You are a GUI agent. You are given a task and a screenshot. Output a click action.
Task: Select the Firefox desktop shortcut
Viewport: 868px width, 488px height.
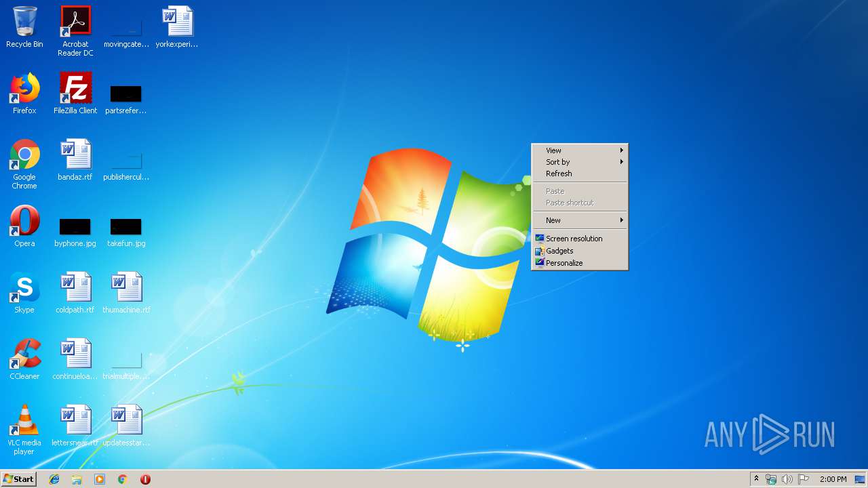pos(24,94)
